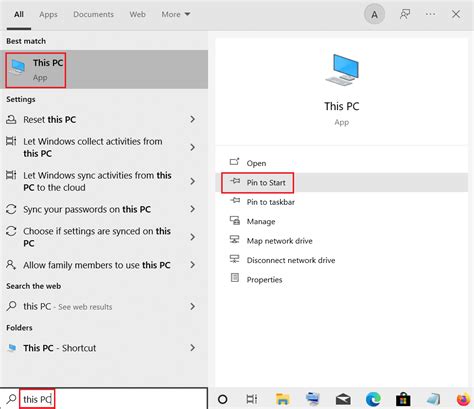
Task: Click the Let Windows collect activities timeline icon
Action: point(11,141)
